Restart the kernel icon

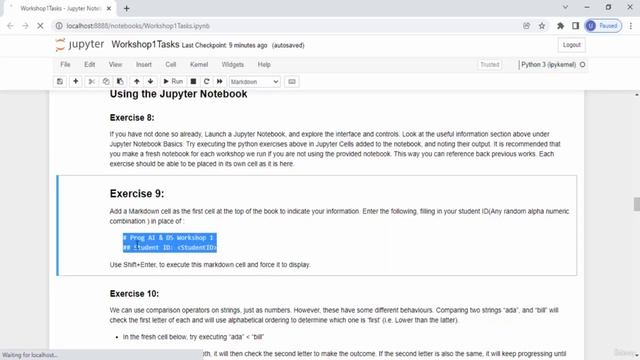(x=207, y=82)
